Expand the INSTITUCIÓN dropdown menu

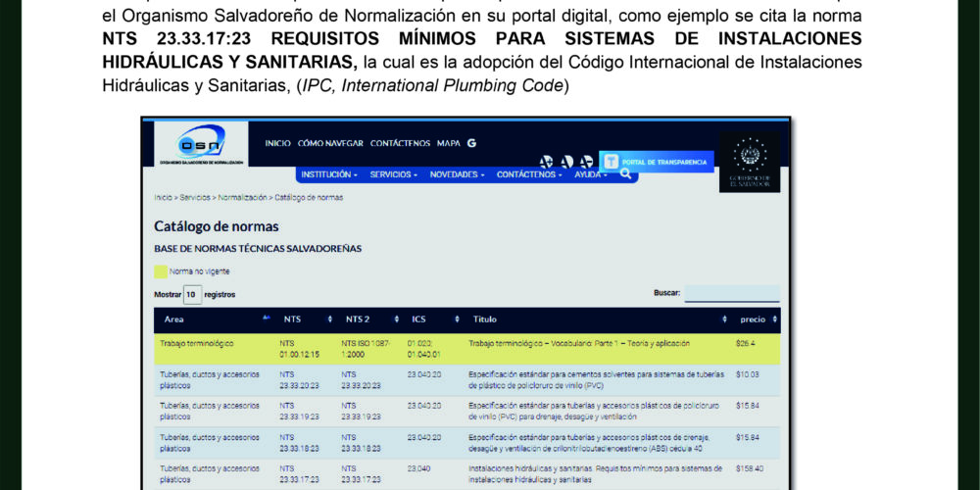[x=329, y=174]
